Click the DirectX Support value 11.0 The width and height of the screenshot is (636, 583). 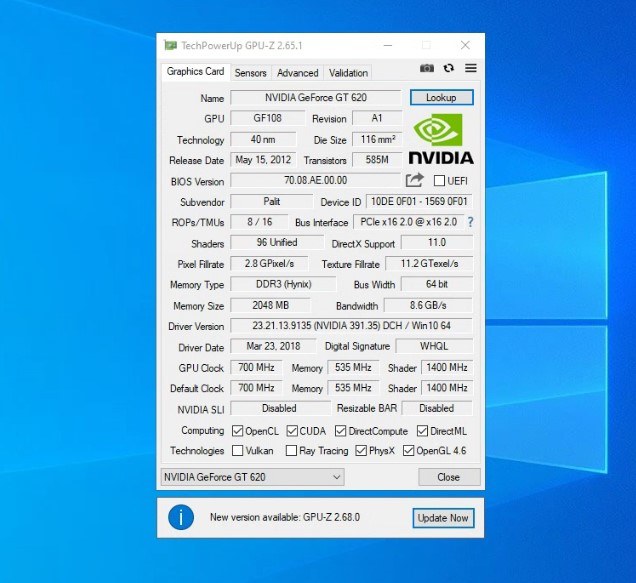click(437, 243)
